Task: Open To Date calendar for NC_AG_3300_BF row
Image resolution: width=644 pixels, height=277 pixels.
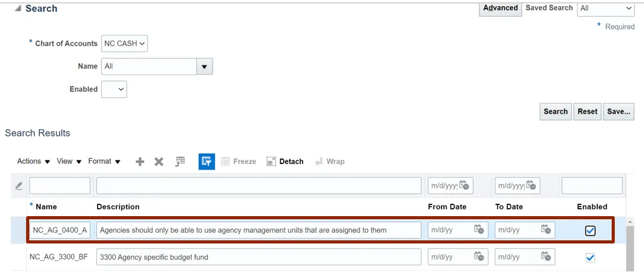Action: pyautogui.click(x=546, y=257)
